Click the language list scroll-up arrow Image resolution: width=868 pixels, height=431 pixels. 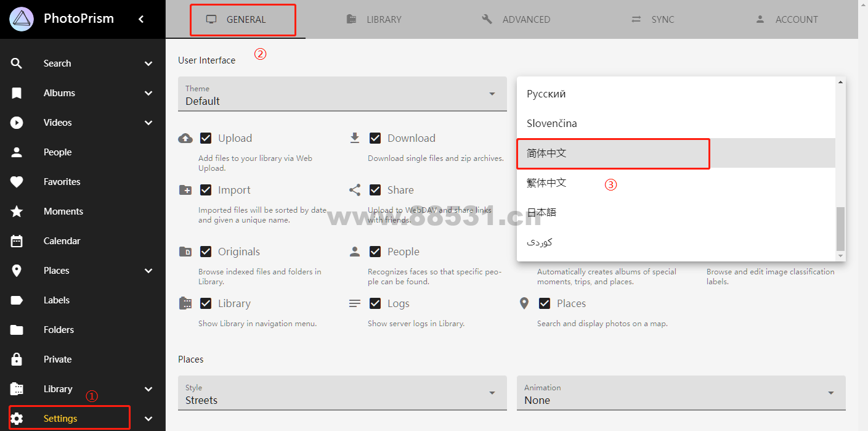[x=840, y=82]
